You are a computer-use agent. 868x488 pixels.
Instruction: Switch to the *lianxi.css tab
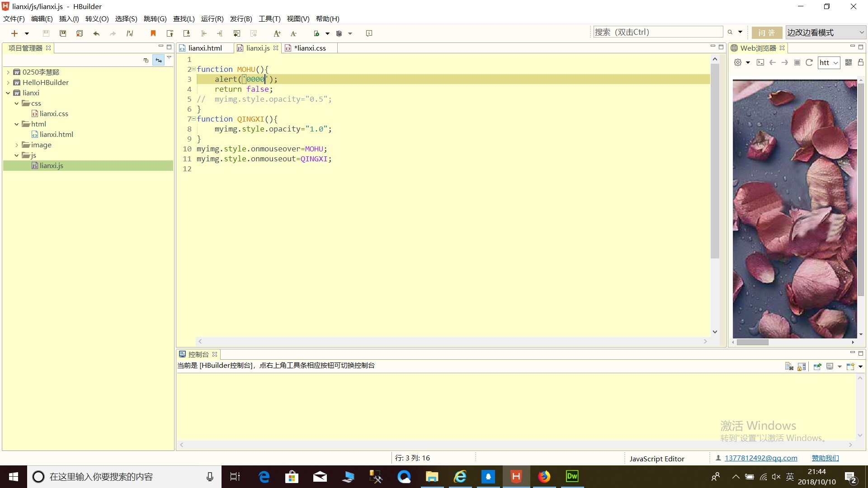pos(310,48)
